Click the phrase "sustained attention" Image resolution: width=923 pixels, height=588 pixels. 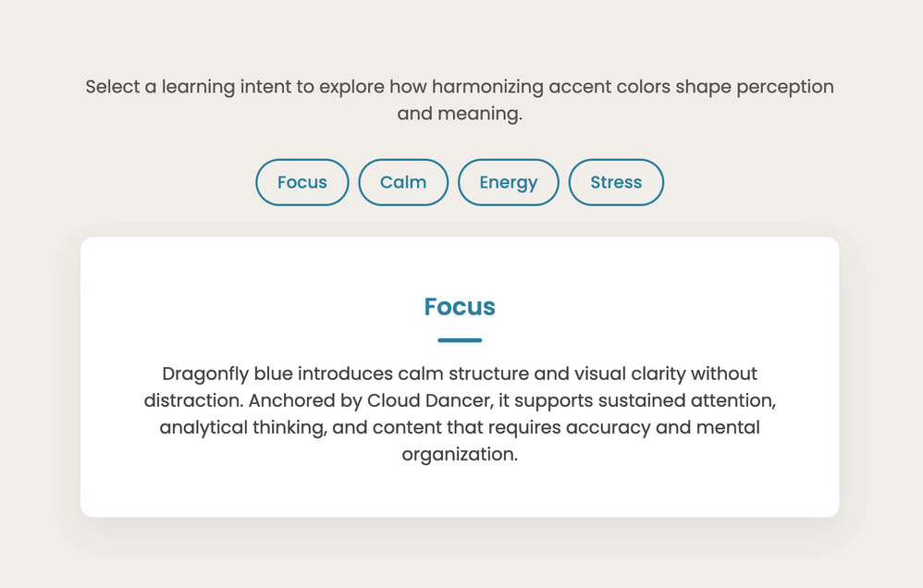point(679,401)
